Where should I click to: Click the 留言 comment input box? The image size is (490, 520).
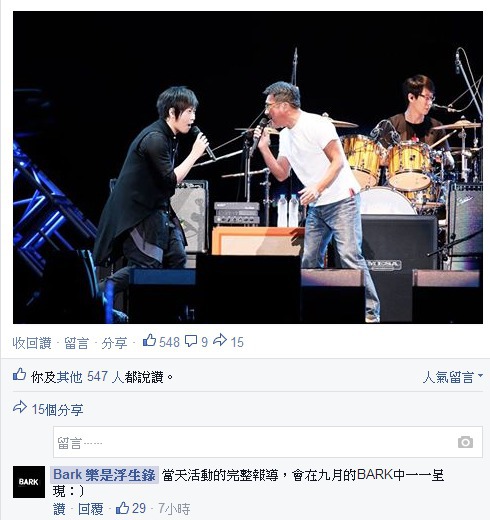tap(268, 442)
